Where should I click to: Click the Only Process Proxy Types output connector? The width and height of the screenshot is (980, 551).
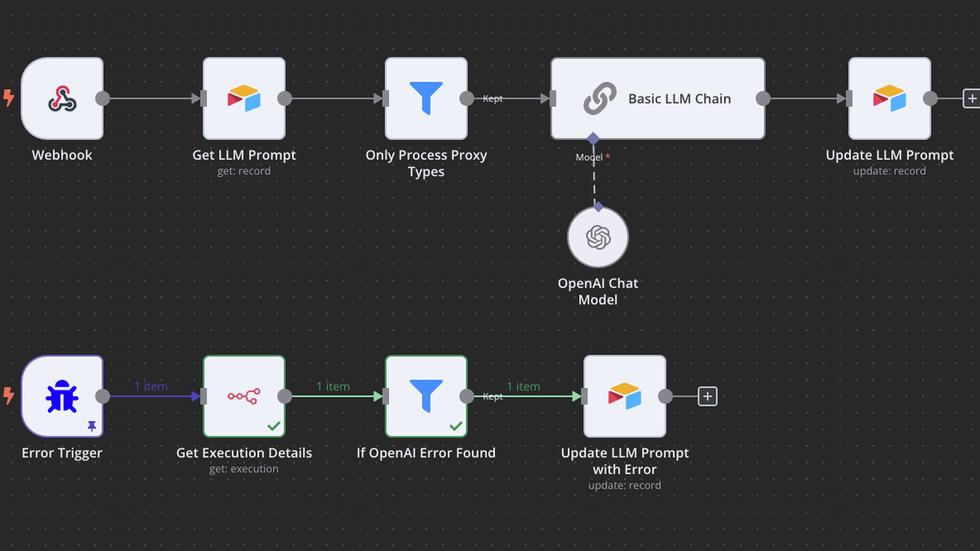pyautogui.click(x=467, y=98)
